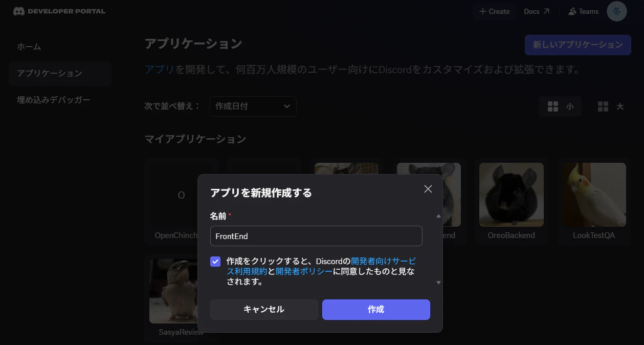644x345 pixels.
Task: Click the アプリ link in the description
Action: pos(160,70)
